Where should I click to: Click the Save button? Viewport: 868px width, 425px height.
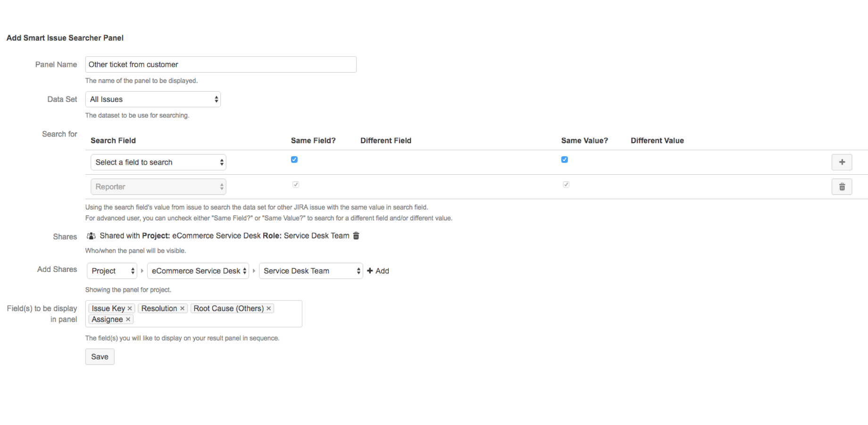100,357
